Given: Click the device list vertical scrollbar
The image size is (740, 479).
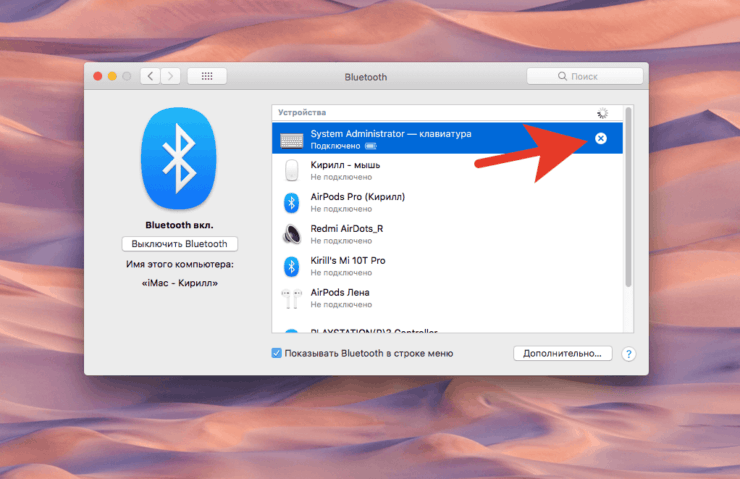Looking at the screenshot, I should coord(628,210).
